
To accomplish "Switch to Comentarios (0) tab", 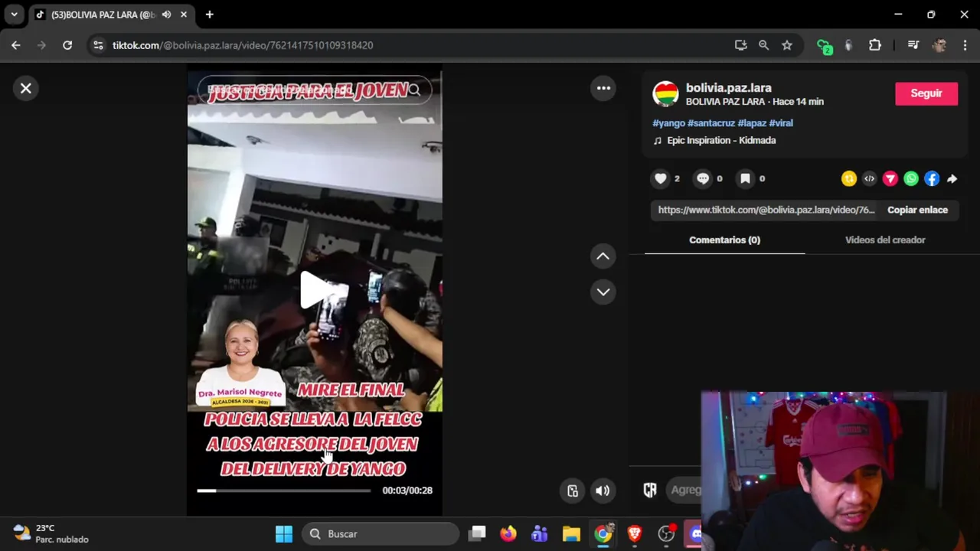I will (x=724, y=240).
